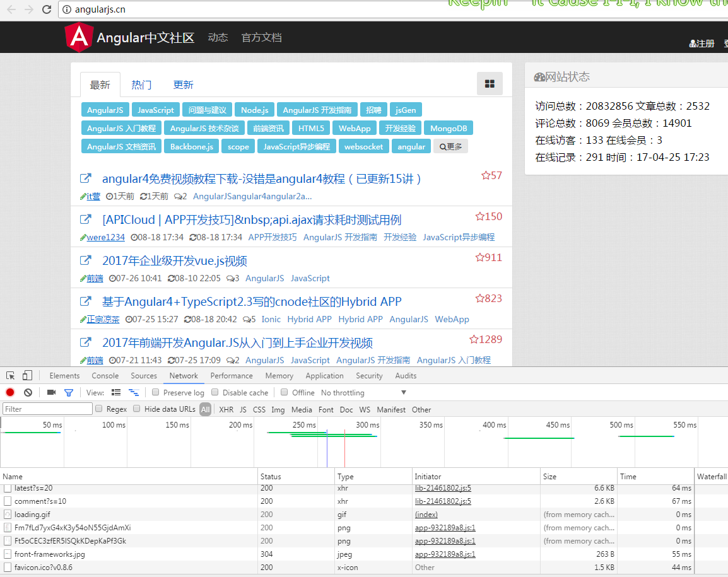Open external link icon for Angular.JS 企业开发视频 post
The width and height of the screenshot is (728, 577).
click(x=85, y=342)
